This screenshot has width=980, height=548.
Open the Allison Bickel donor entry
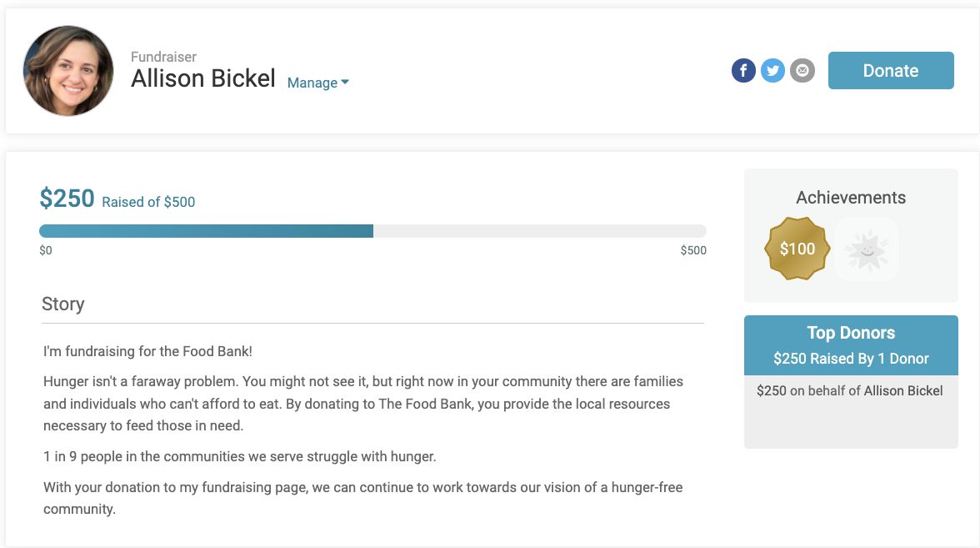point(903,390)
